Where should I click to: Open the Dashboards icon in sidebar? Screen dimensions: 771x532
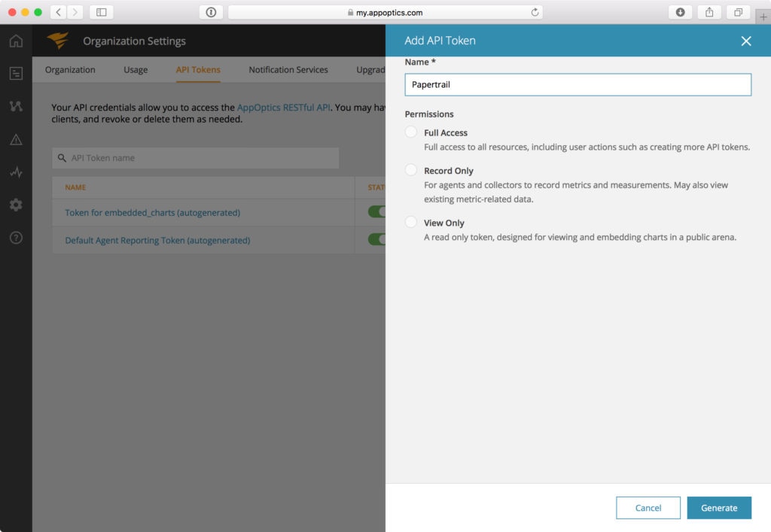pyautogui.click(x=16, y=74)
